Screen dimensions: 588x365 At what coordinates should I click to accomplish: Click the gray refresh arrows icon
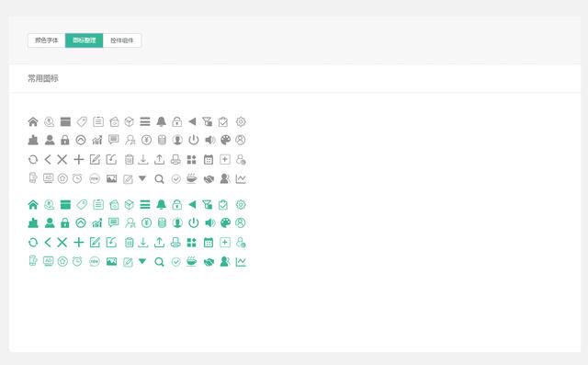(x=33, y=159)
